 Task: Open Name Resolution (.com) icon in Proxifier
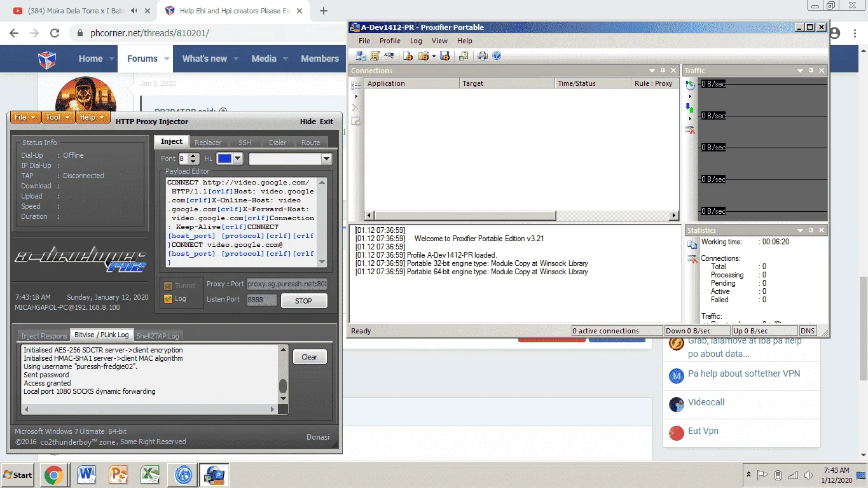[x=389, y=56]
